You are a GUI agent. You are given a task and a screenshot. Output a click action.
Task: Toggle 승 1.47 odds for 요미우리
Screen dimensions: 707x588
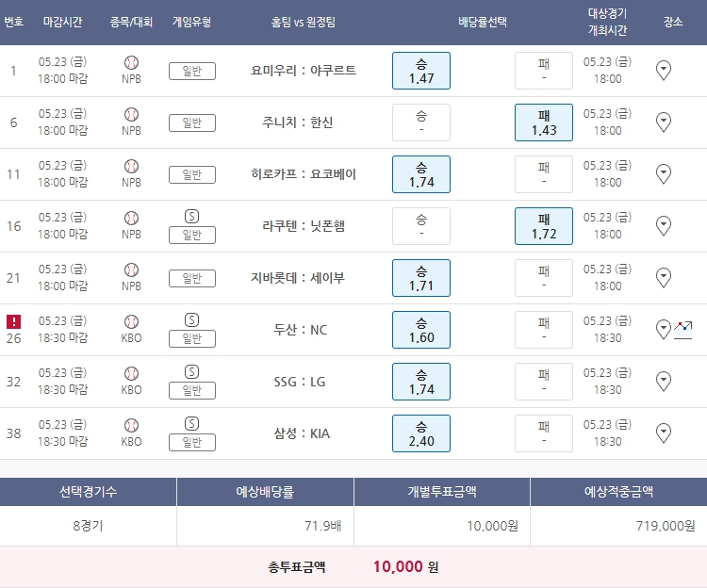point(421,71)
